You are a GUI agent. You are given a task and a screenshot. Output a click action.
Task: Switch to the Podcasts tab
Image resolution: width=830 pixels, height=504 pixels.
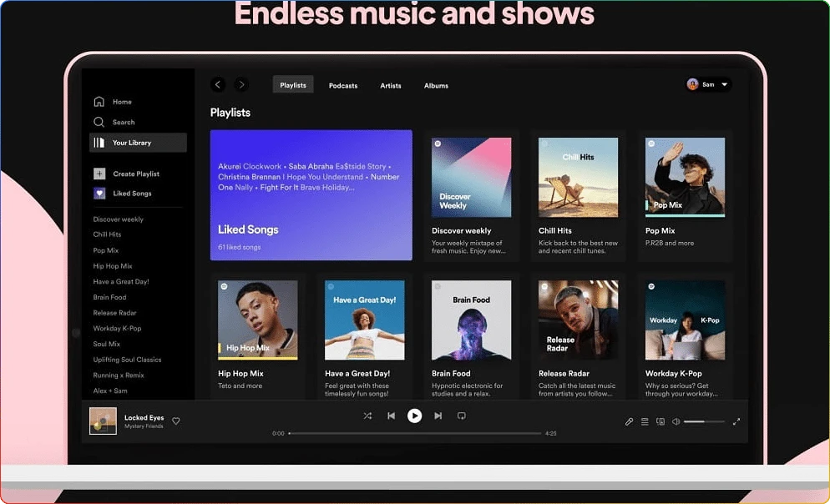342,85
